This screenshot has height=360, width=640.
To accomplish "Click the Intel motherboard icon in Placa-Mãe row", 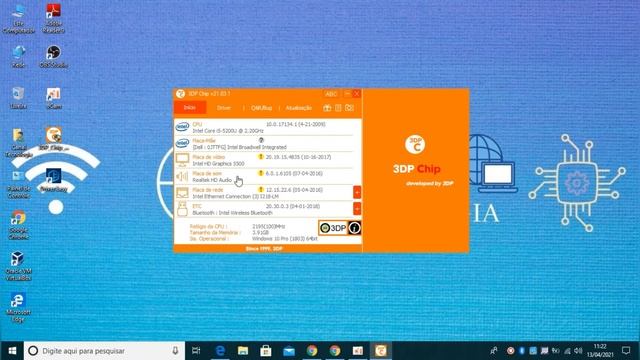I will (182, 143).
